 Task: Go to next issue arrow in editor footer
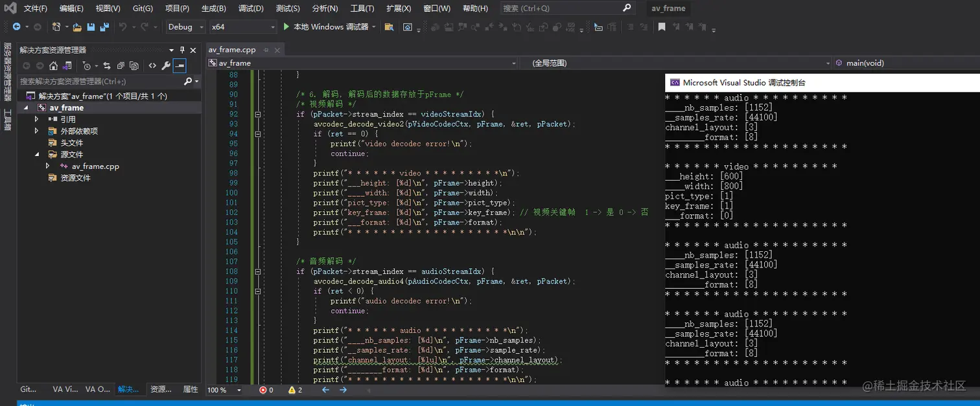(343, 390)
